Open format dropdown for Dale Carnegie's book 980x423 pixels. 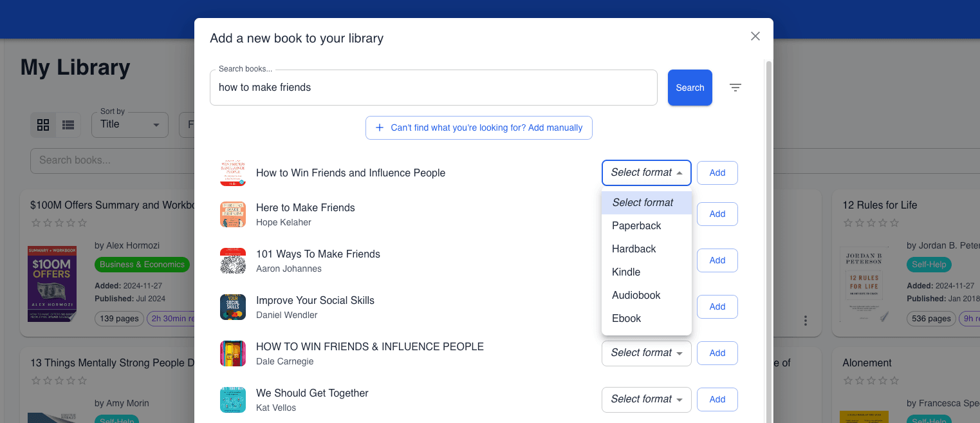pyautogui.click(x=646, y=353)
